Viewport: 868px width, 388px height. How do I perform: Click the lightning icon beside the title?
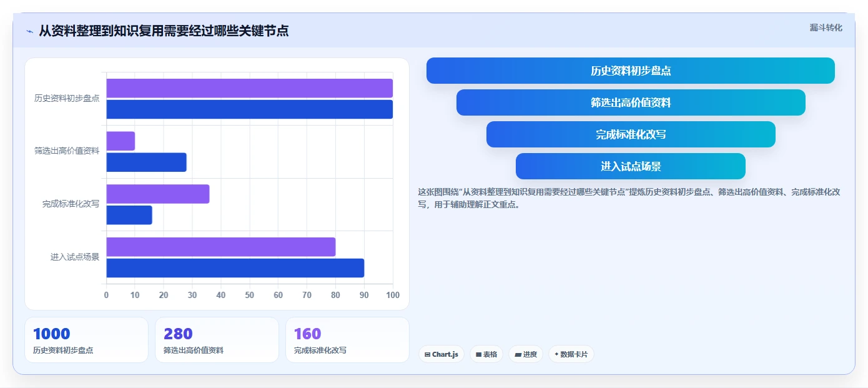(x=29, y=31)
